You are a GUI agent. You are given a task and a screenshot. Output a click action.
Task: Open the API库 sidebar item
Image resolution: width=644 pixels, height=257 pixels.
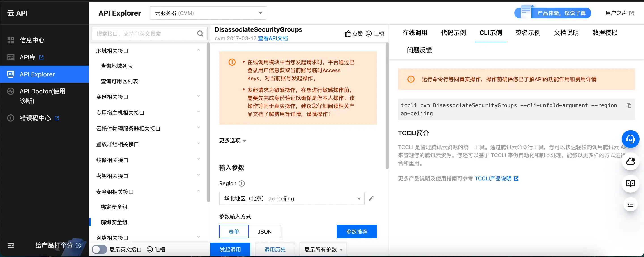click(44, 57)
